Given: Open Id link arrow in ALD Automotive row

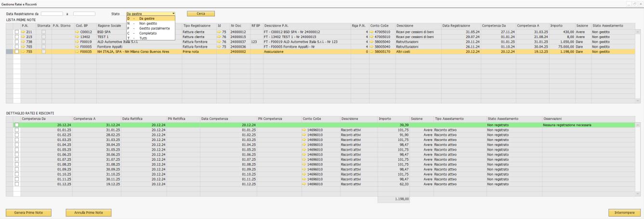Looking at the screenshot, I should pos(219,42).
